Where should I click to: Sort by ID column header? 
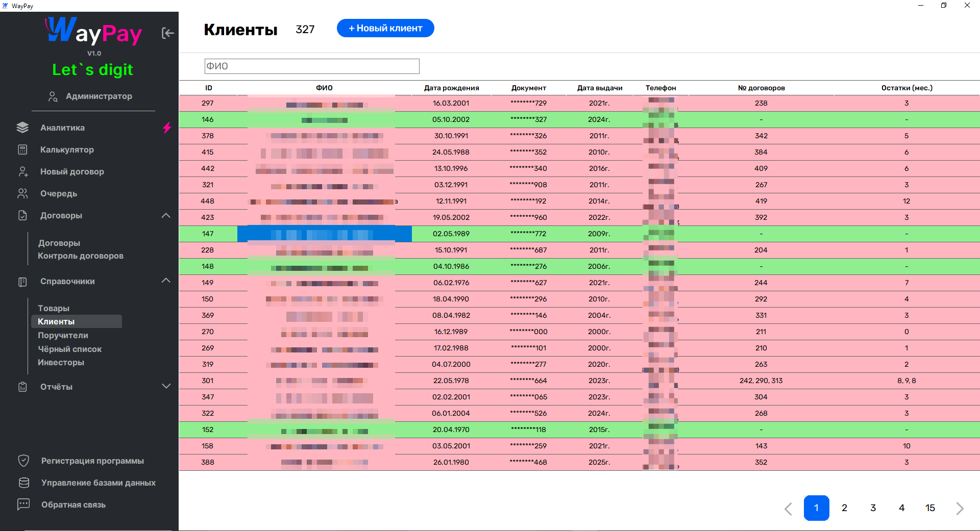(x=208, y=88)
